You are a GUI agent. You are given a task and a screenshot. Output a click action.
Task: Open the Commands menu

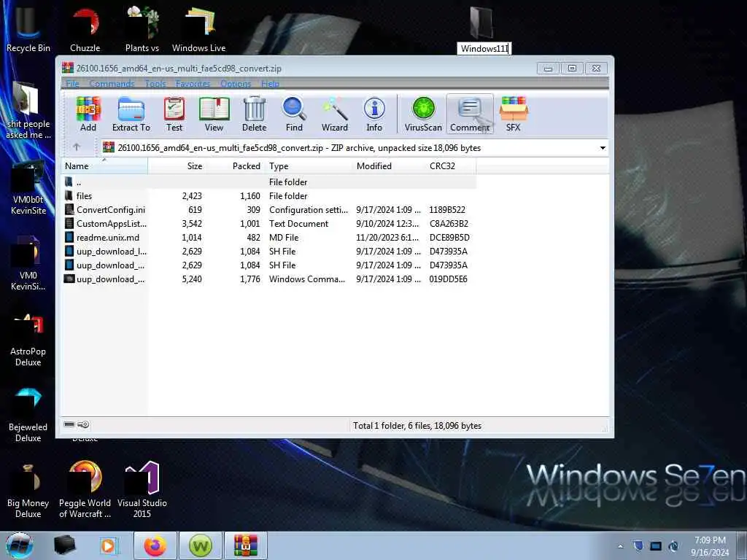point(112,84)
